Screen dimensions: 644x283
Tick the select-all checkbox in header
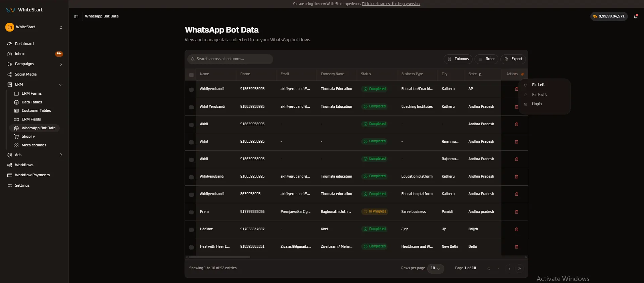pyautogui.click(x=191, y=75)
